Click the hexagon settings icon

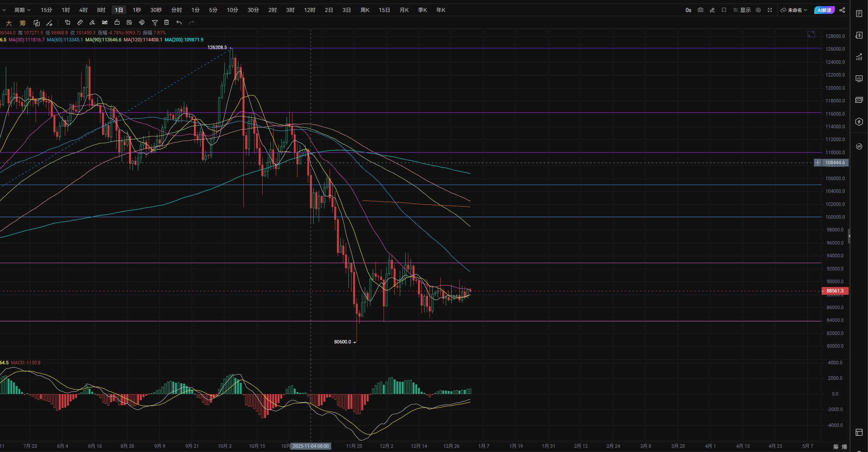pos(758,10)
